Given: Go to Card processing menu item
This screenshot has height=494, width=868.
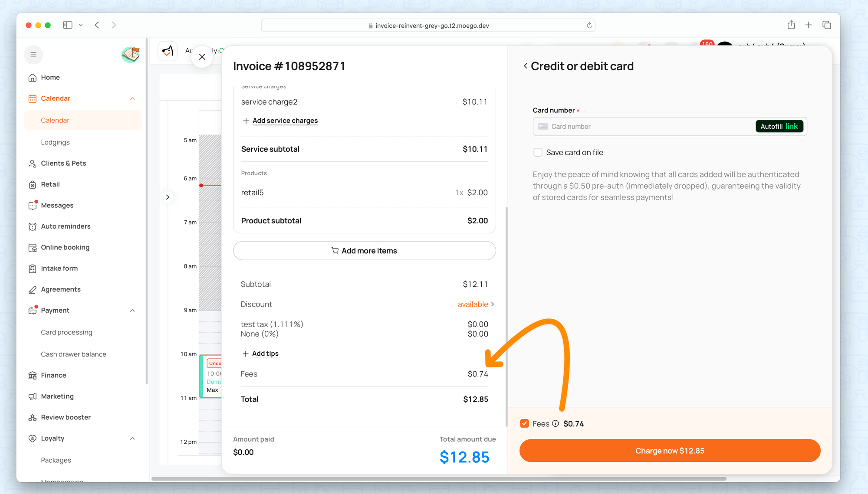Looking at the screenshot, I should tap(66, 332).
